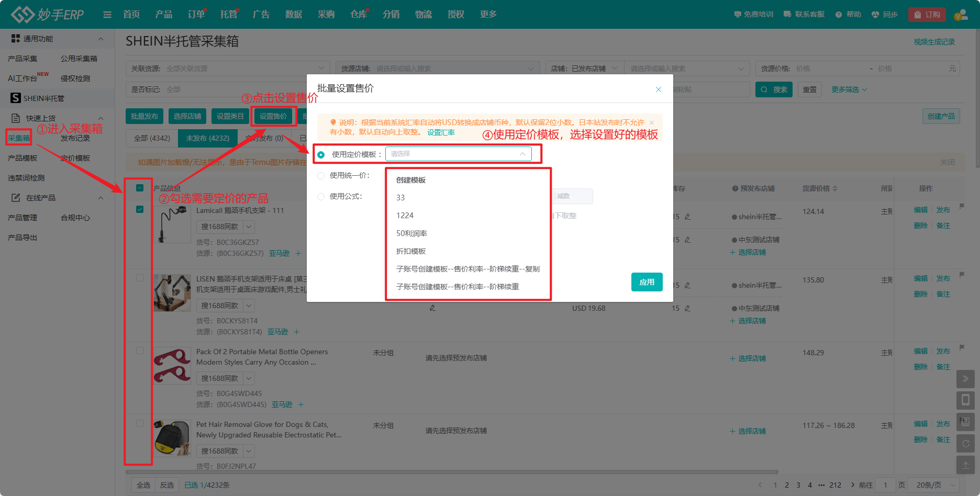
Task: Open the 使用定价模板 请选择 dropdown
Action: coord(459,154)
